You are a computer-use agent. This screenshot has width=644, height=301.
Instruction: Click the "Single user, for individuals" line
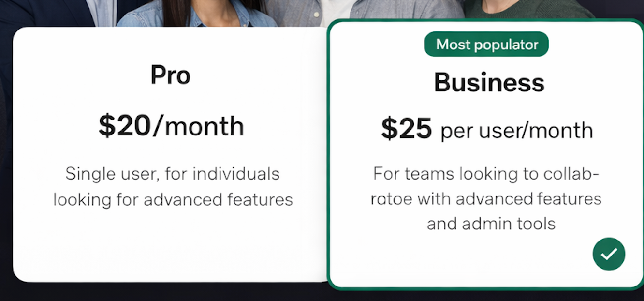click(173, 174)
